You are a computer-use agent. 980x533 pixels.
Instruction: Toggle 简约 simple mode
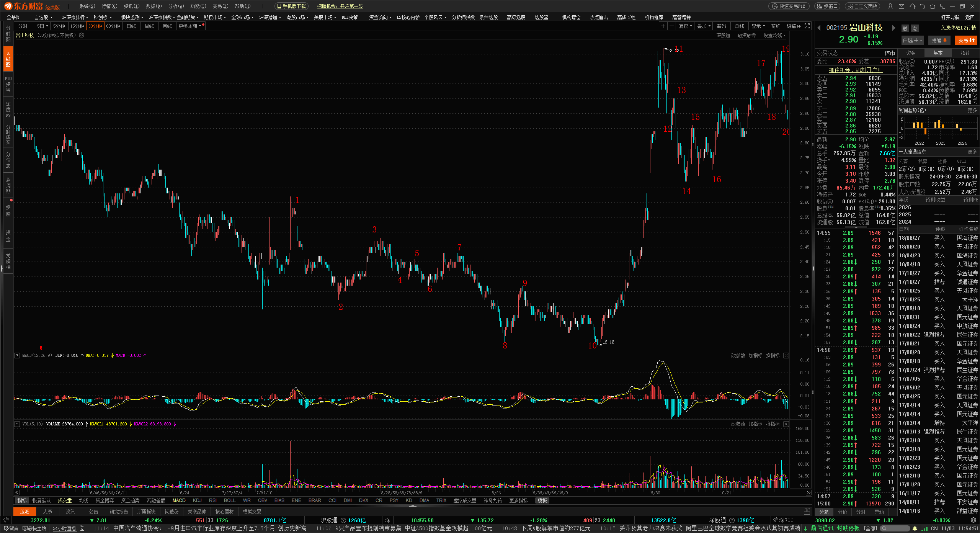[x=776, y=26]
